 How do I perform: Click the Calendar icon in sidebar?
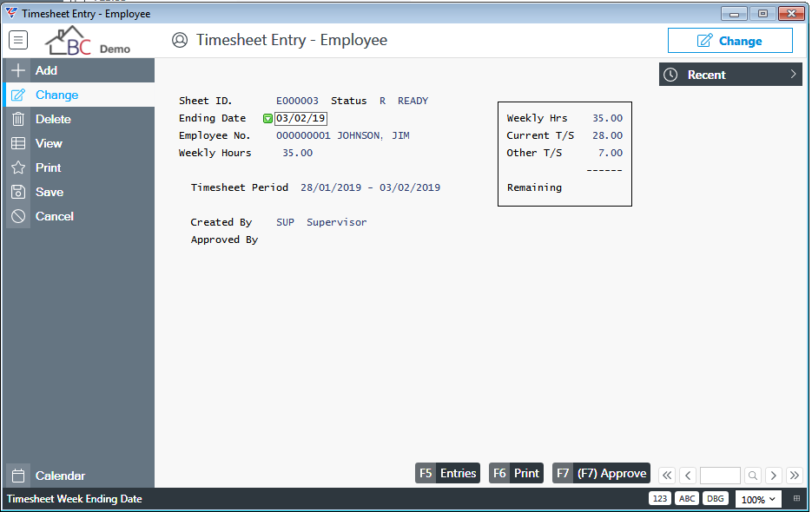click(18, 476)
